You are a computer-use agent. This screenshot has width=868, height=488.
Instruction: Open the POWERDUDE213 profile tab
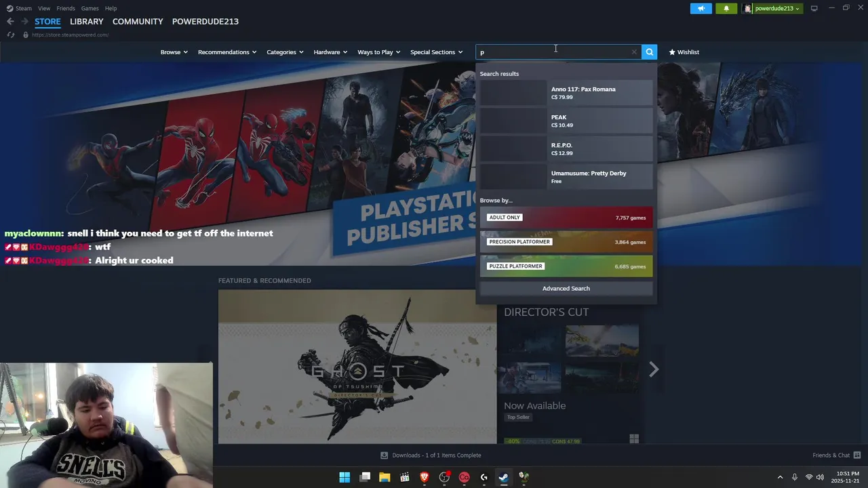(x=205, y=22)
